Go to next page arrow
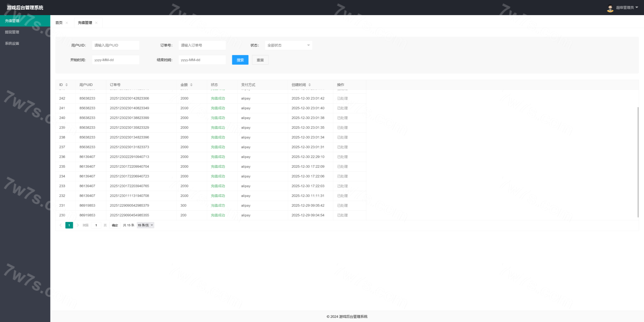This screenshot has height=322, width=644. pos(77,225)
